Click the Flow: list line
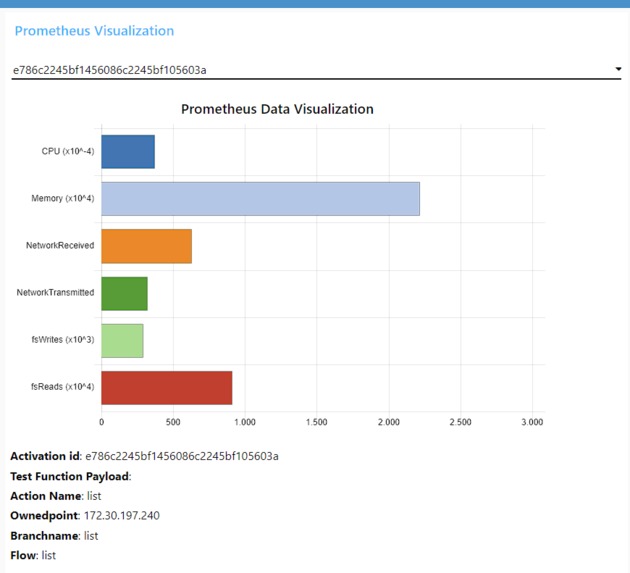Viewport: 630px width, 573px height. click(33, 555)
